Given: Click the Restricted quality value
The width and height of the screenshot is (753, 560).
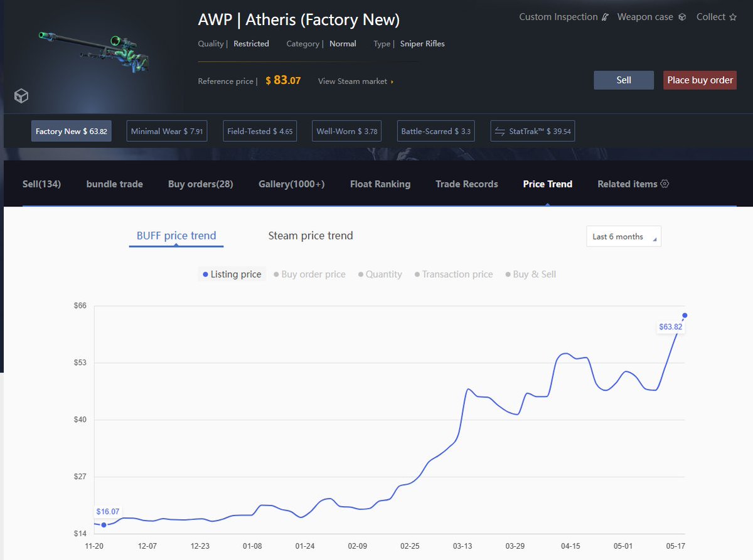Looking at the screenshot, I should [x=251, y=44].
